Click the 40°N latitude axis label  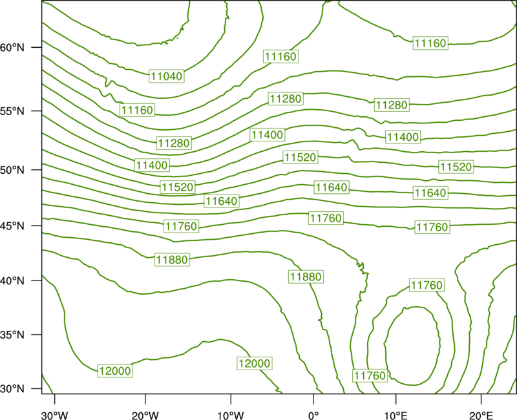click(x=12, y=281)
